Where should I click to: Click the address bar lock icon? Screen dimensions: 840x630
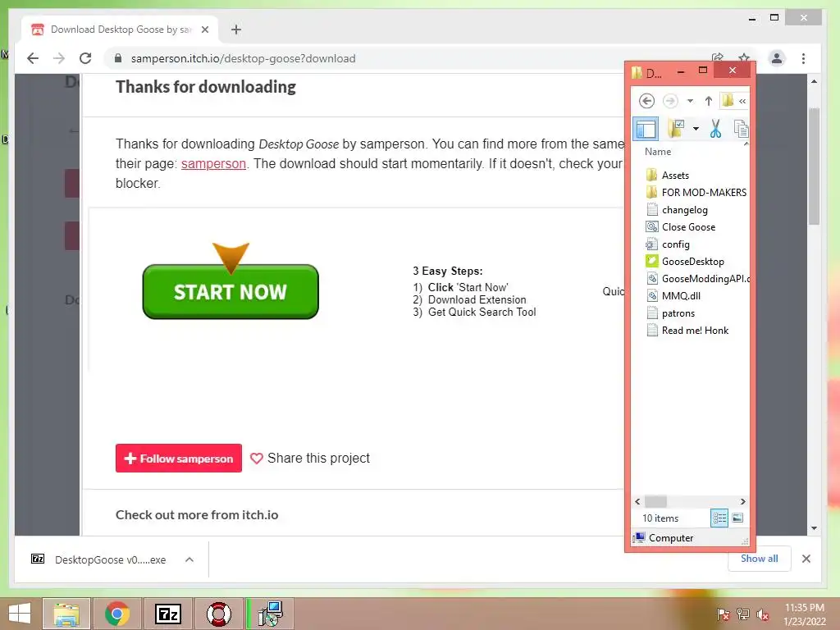pyautogui.click(x=118, y=58)
